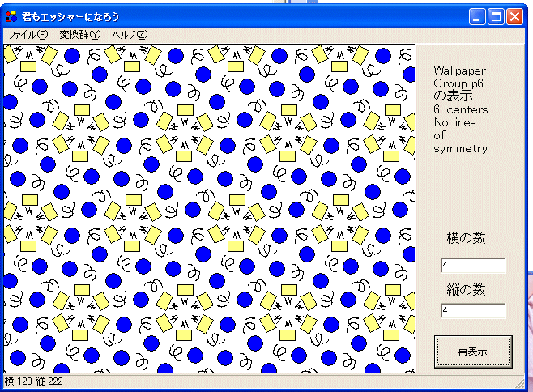Focus the 横の数 input field
This screenshot has width=533, height=392.
click(473, 265)
